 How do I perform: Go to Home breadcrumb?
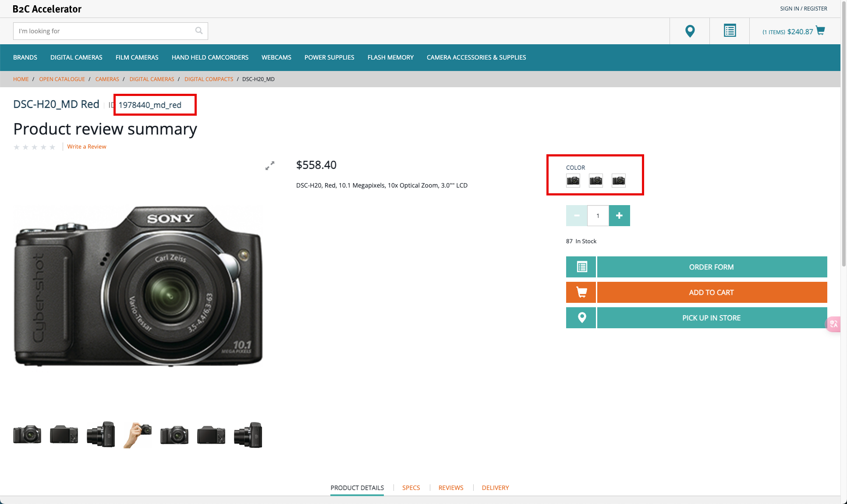[21, 79]
